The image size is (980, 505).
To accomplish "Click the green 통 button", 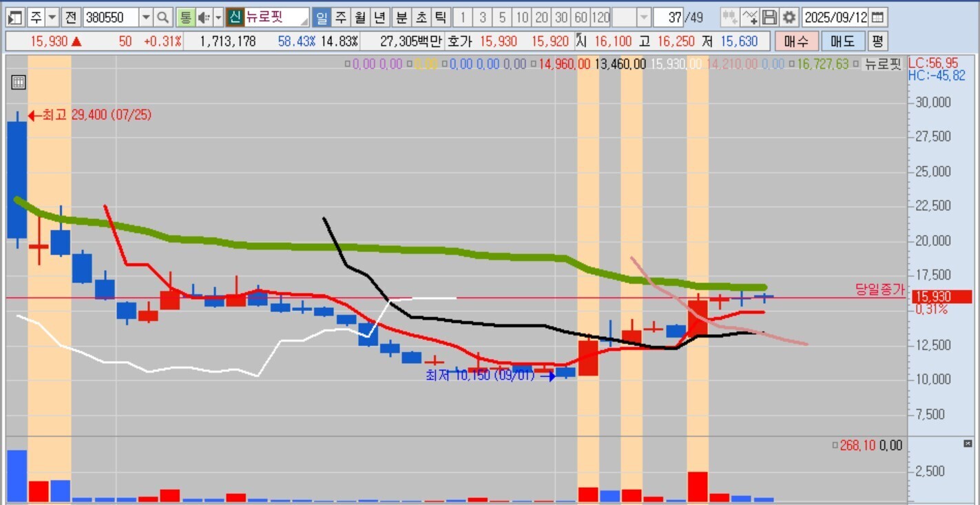I will tap(185, 17).
